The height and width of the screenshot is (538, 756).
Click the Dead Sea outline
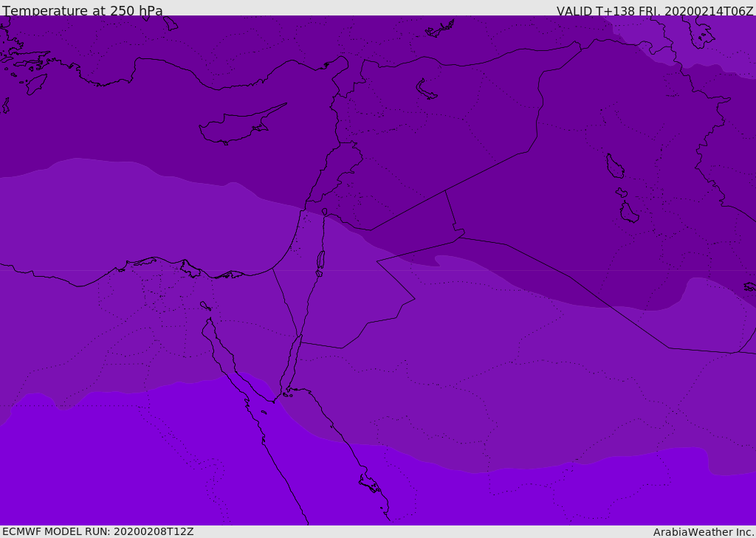[320, 260]
